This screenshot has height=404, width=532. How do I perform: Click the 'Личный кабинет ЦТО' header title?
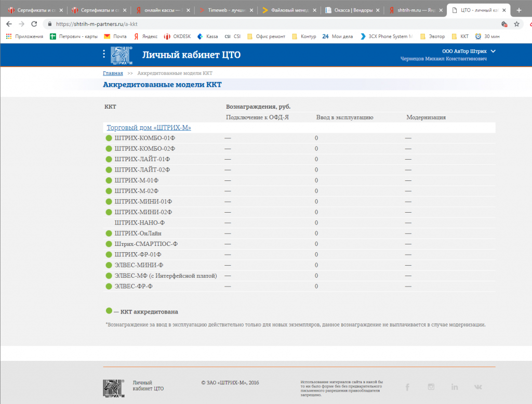point(191,55)
